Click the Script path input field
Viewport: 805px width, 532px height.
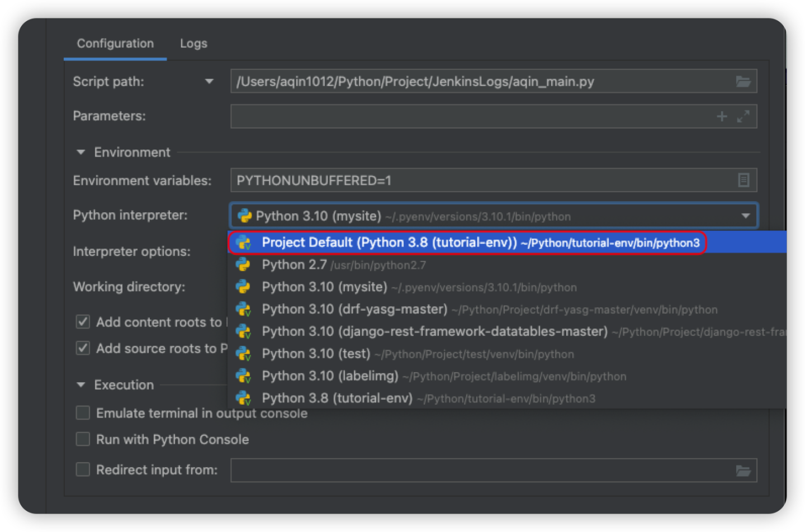pos(494,82)
